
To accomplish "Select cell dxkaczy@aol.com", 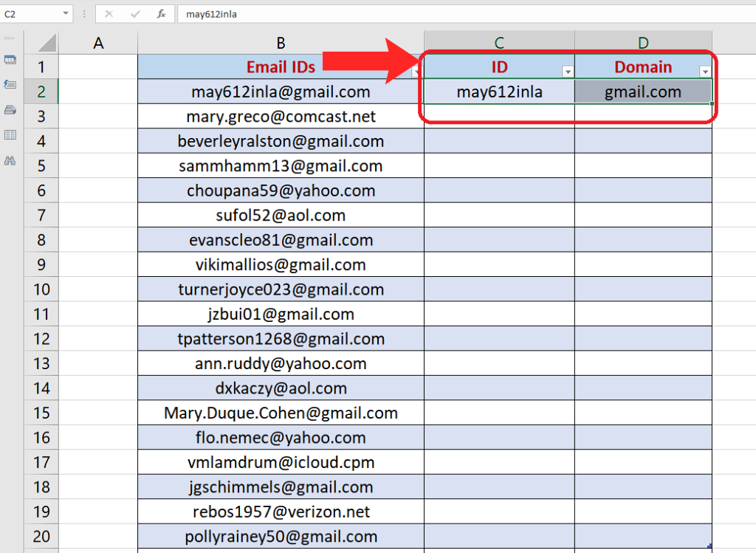I will pyautogui.click(x=281, y=388).
